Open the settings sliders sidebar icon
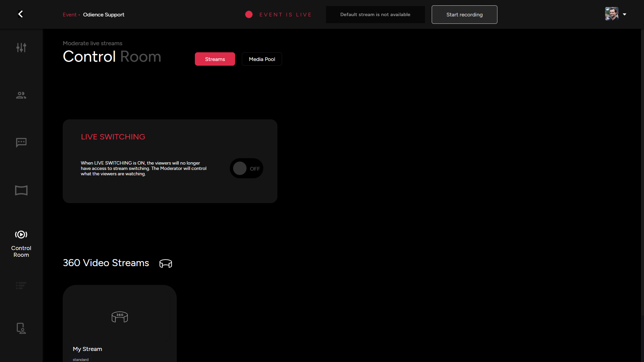Image resolution: width=644 pixels, height=362 pixels. point(21,48)
